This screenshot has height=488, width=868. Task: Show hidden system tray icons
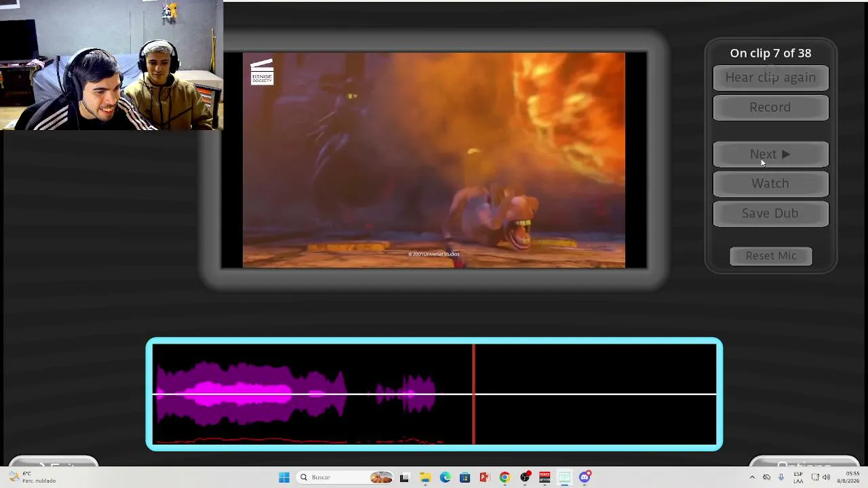(752, 477)
